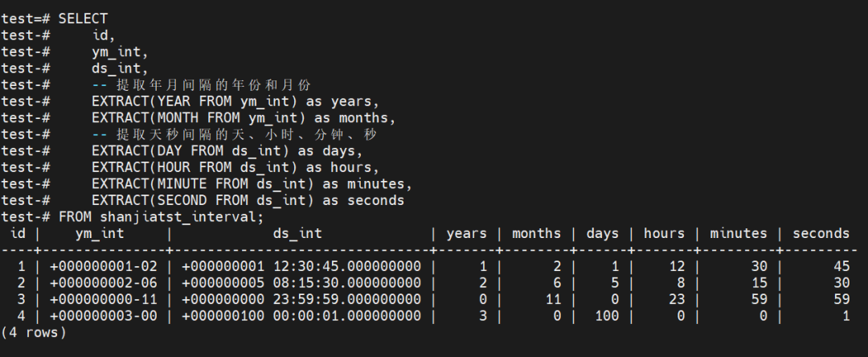Click the (4 rows) result summary

pyautogui.click(x=33, y=333)
